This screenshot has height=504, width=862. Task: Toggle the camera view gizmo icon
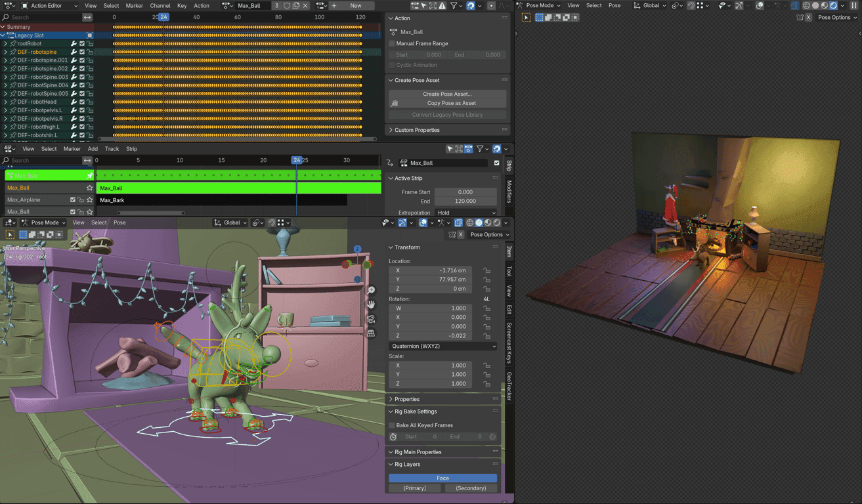coord(371,319)
